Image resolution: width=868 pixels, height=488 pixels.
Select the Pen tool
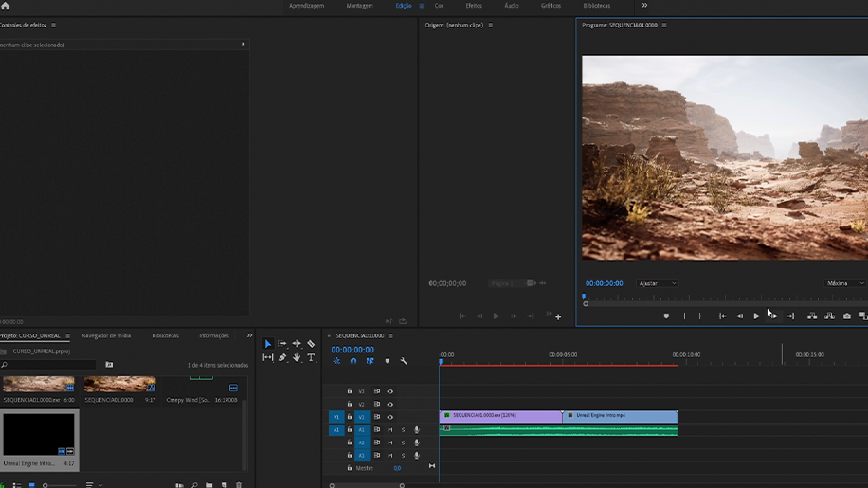[x=282, y=358]
